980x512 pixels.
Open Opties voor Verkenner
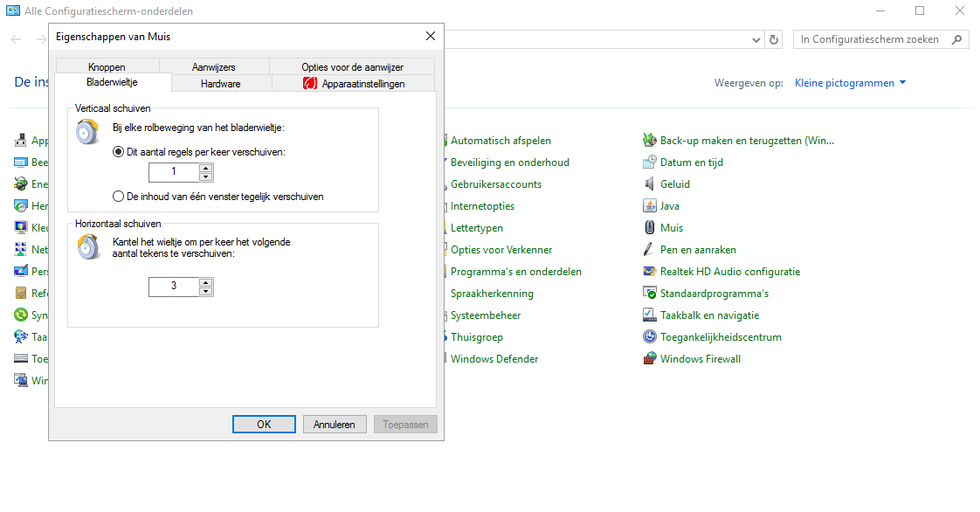[501, 250]
